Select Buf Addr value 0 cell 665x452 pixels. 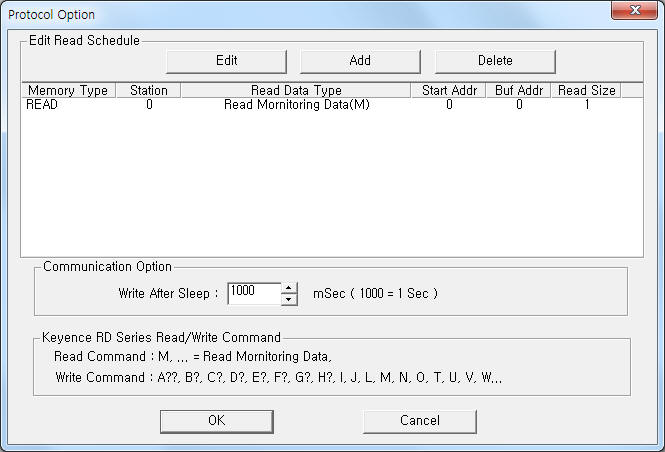519,105
